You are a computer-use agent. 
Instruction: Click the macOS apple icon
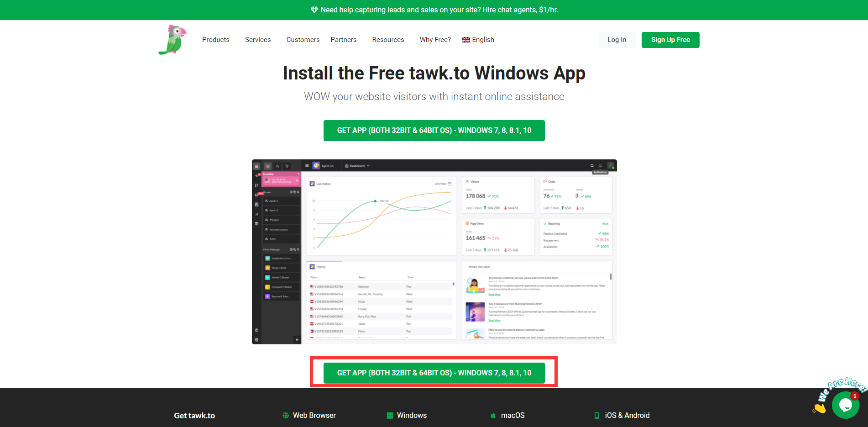pyautogui.click(x=493, y=416)
